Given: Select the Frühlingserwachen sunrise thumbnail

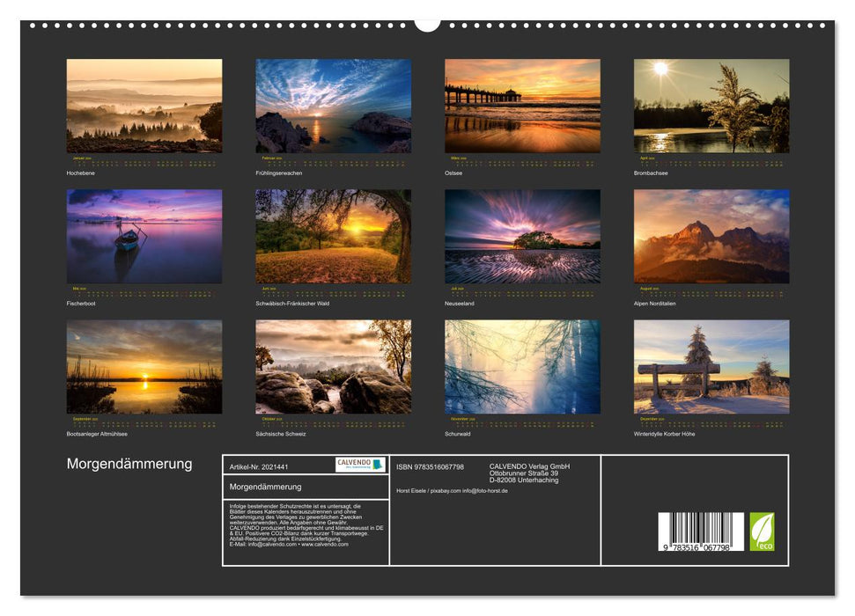Looking at the screenshot, I should click(333, 106).
